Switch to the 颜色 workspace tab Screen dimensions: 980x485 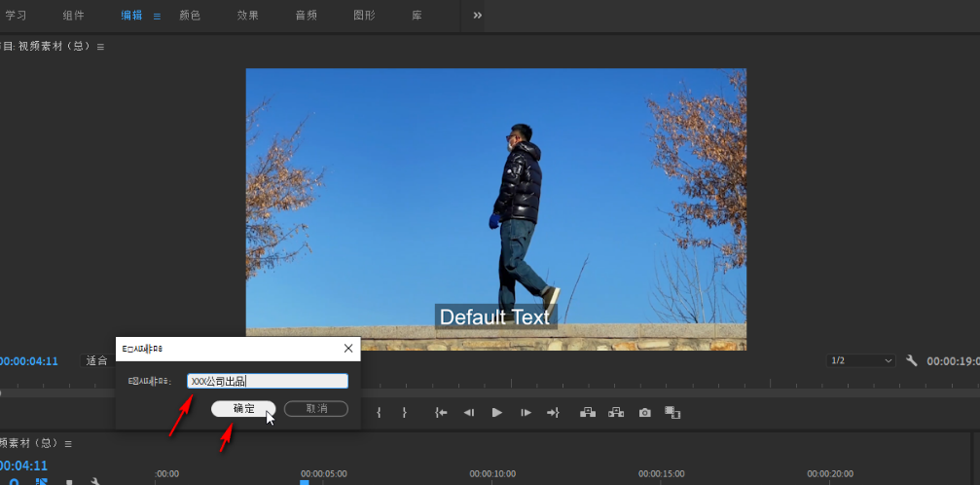[190, 16]
